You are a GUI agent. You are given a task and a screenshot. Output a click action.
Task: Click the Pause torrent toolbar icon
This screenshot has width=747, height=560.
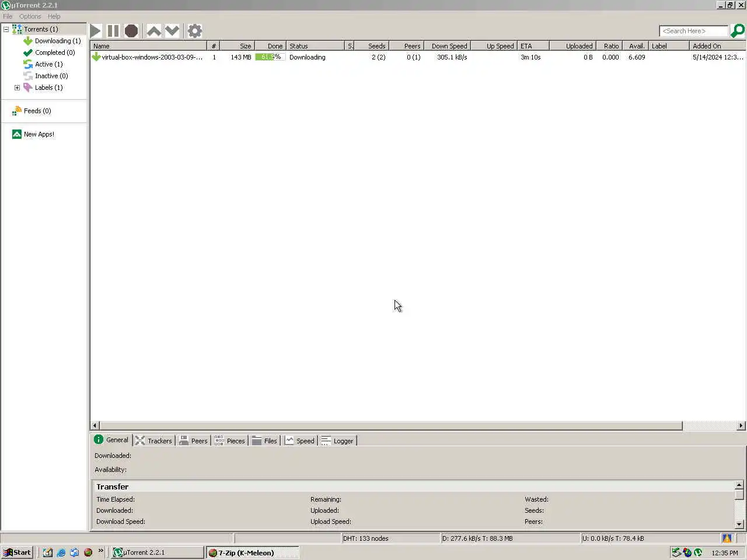click(113, 31)
